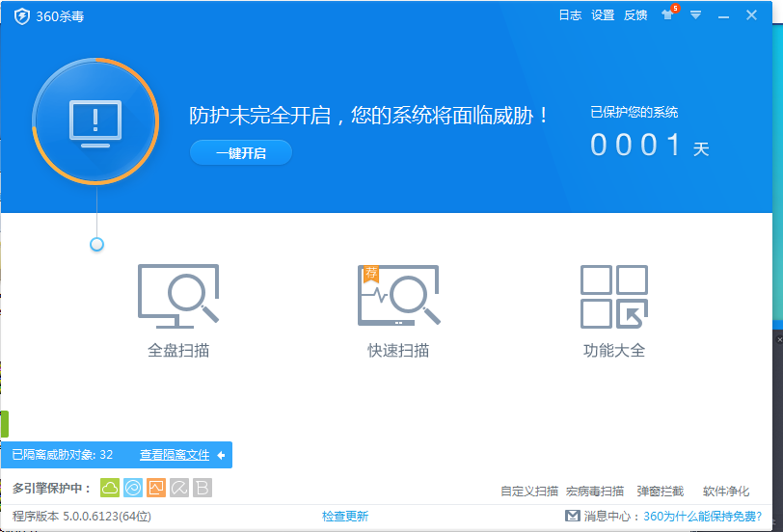Click the 功能大全 label
The image size is (783, 532).
[614, 351]
